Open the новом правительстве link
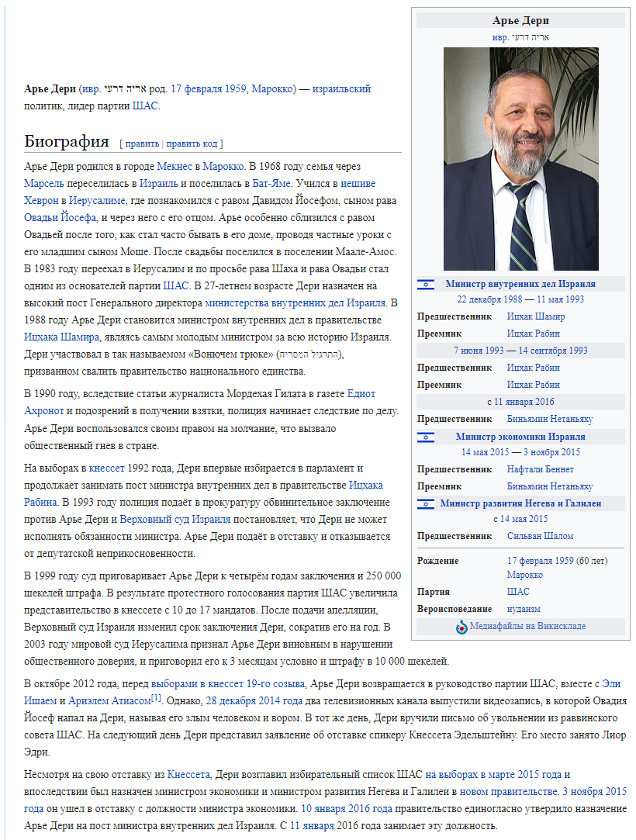Screen dimensions: 636x840 click(x=509, y=793)
